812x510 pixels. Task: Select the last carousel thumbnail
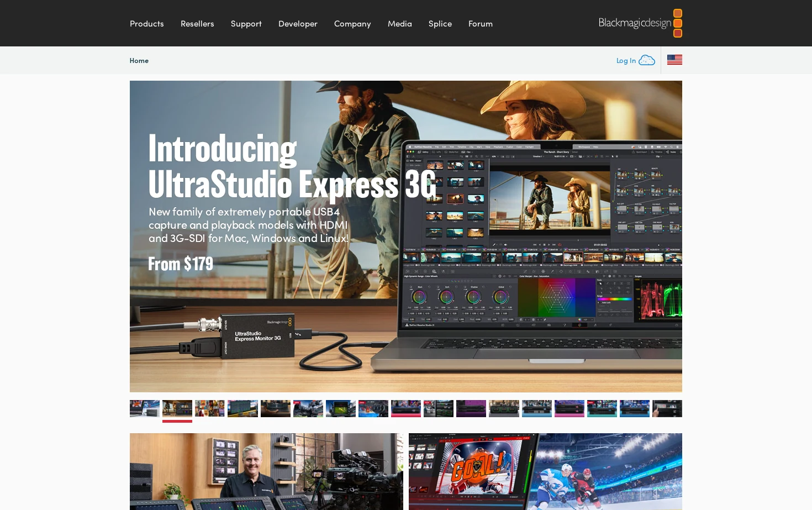pos(667,408)
